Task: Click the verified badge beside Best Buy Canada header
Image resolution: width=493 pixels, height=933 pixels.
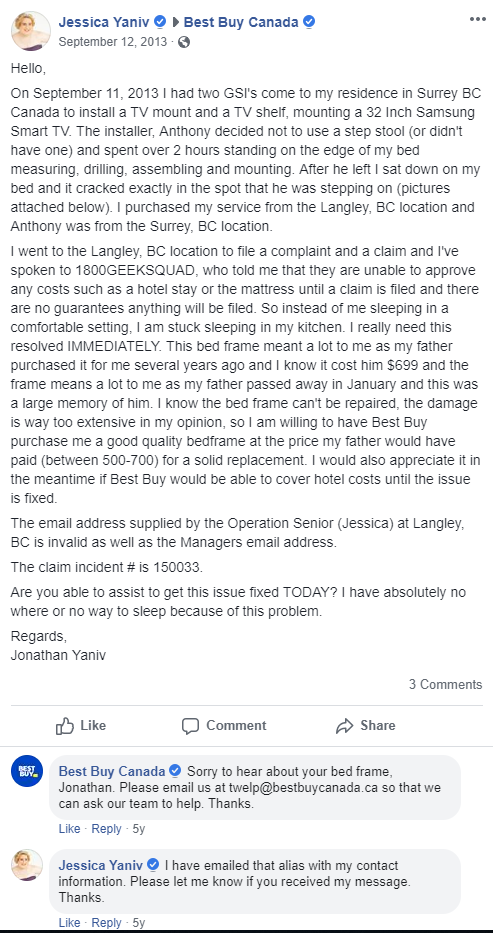Action: point(309,23)
